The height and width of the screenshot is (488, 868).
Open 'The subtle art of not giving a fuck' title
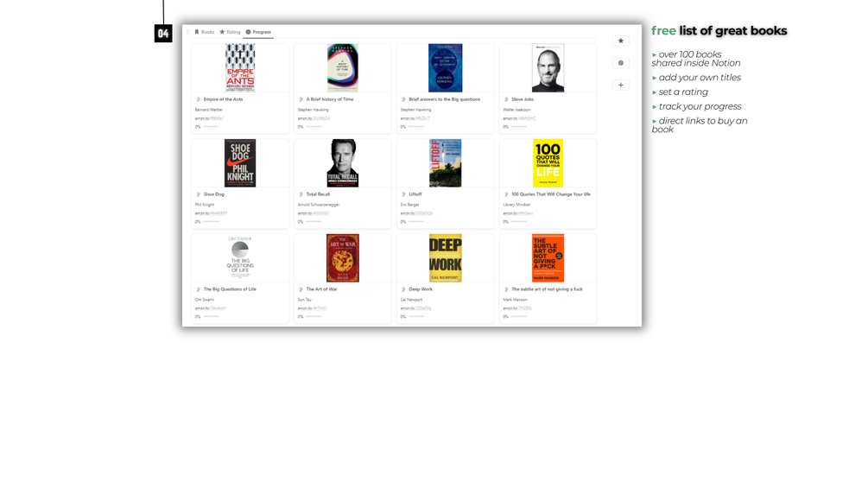(x=547, y=289)
